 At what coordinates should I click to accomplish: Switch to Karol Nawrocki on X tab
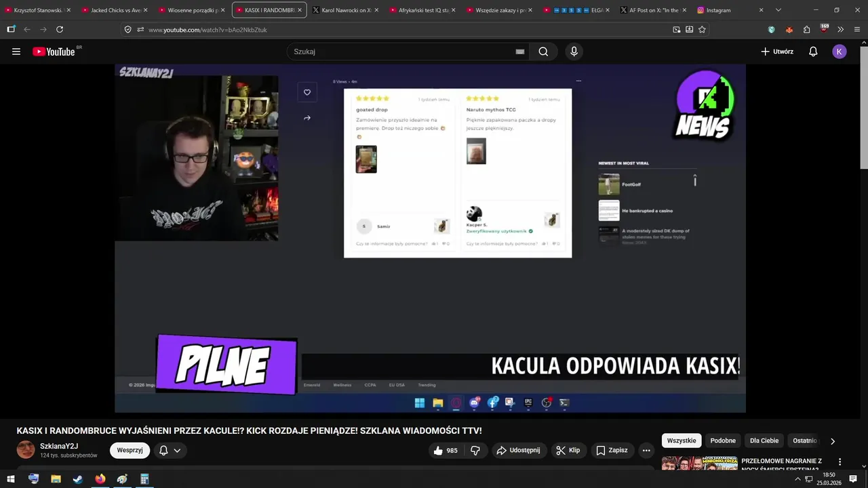[x=347, y=10]
